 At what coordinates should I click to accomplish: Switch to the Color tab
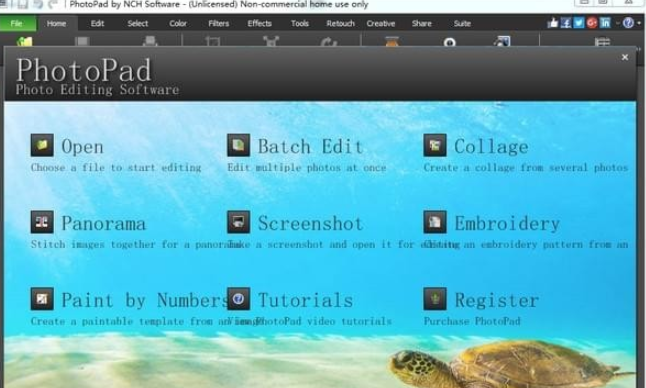[178, 23]
